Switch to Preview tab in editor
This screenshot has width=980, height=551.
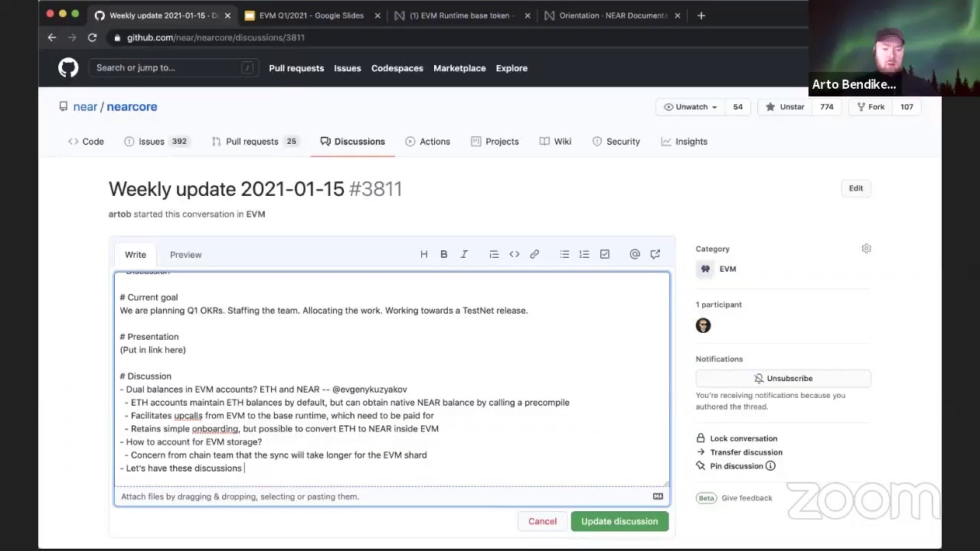tap(186, 255)
